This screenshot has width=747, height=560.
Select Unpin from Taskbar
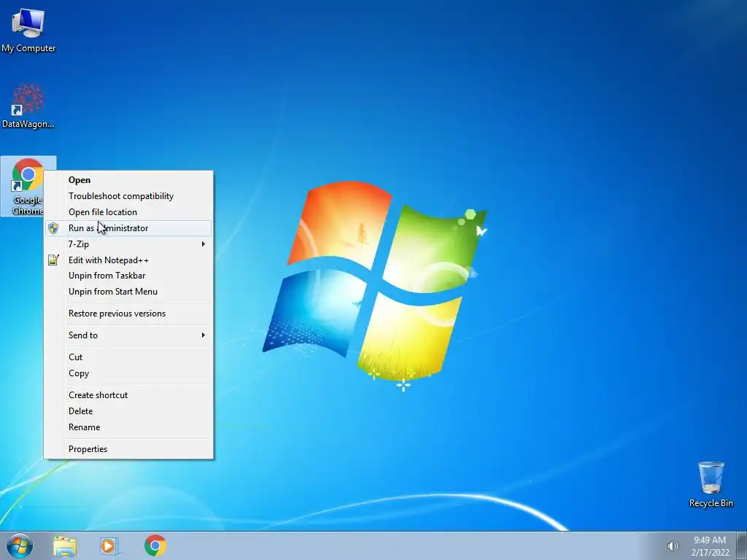coord(128,276)
